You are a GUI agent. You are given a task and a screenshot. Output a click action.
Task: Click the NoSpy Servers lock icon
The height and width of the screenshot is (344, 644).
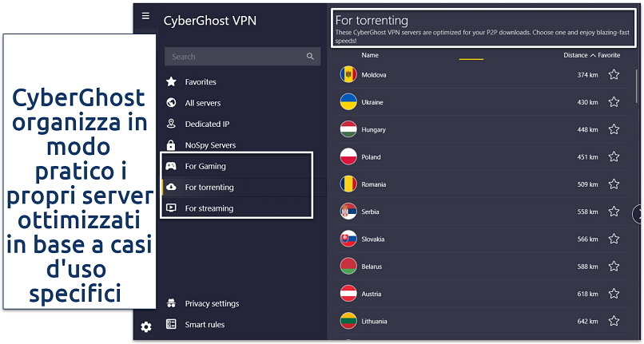(x=170, y=145)
